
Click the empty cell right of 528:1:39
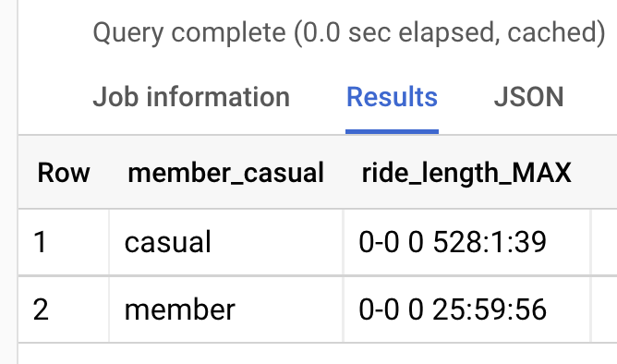(604, 242)
